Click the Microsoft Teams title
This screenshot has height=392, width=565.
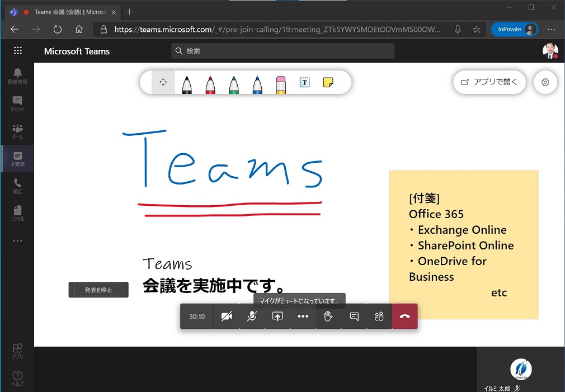pyautogui.click(x=77, y=51)
